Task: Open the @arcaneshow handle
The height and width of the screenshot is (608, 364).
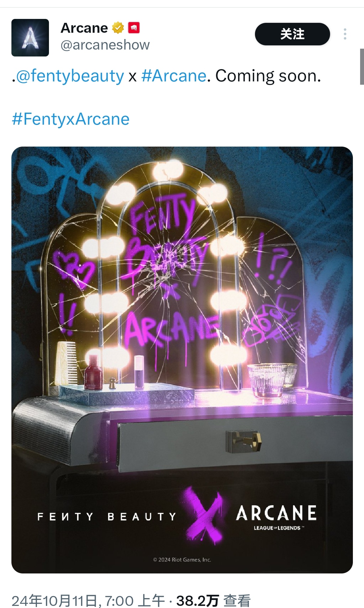Action: [105, 45]
